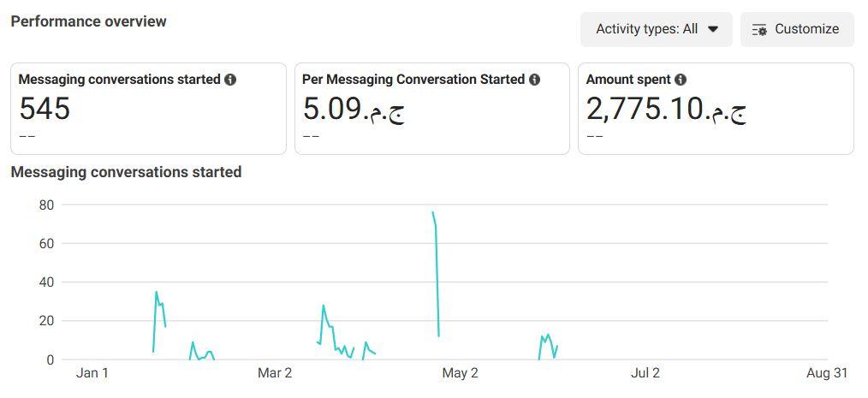
Task: Click the Customize sliders icon
Action: coord(759,29)
